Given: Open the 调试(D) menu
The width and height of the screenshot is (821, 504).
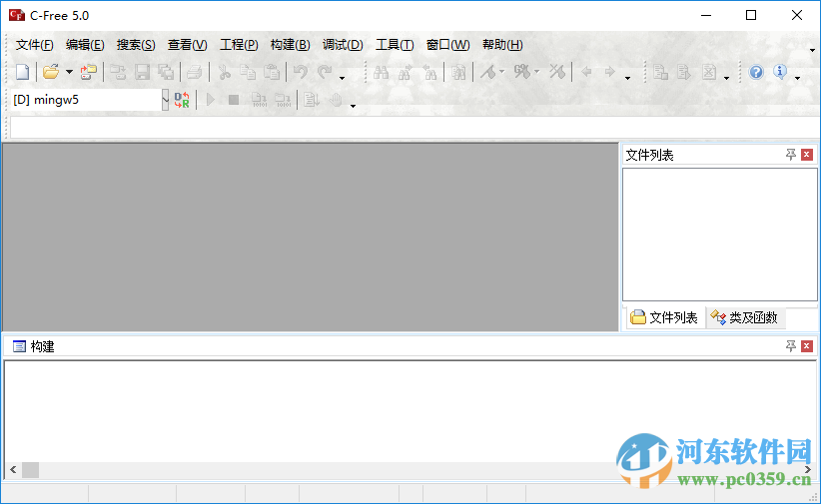Looking at the screenshot, I should tap(343, 45).
